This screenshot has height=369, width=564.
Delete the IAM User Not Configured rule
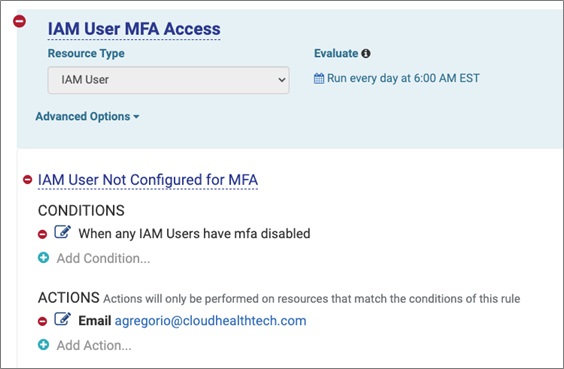point(27,179)
